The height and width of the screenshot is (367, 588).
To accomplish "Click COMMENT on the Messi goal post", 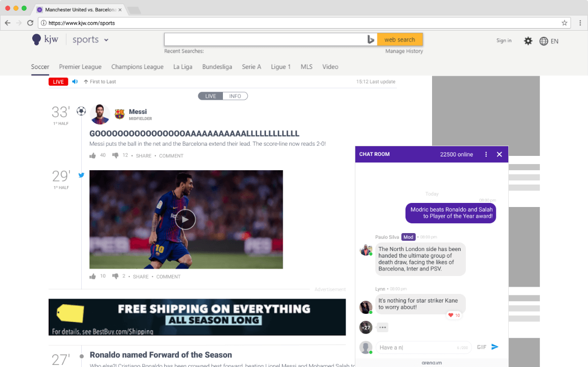I will [x=171, y=155].
